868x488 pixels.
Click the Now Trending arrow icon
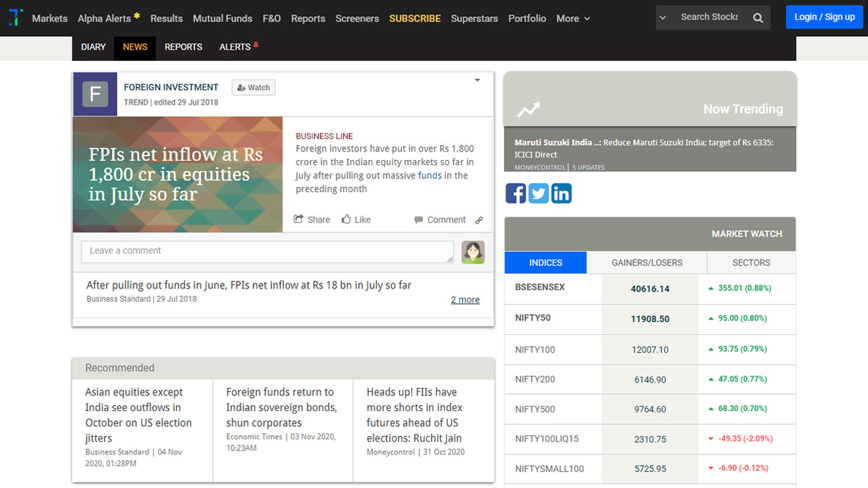(528, 110)
